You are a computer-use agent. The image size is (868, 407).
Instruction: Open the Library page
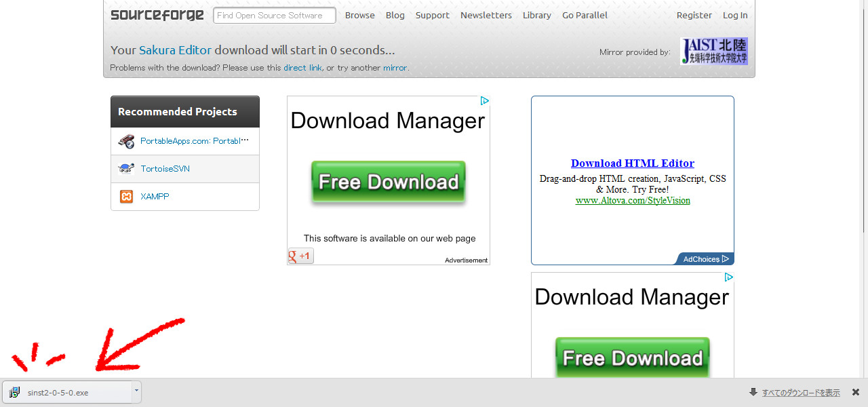(x=537, y=15)
